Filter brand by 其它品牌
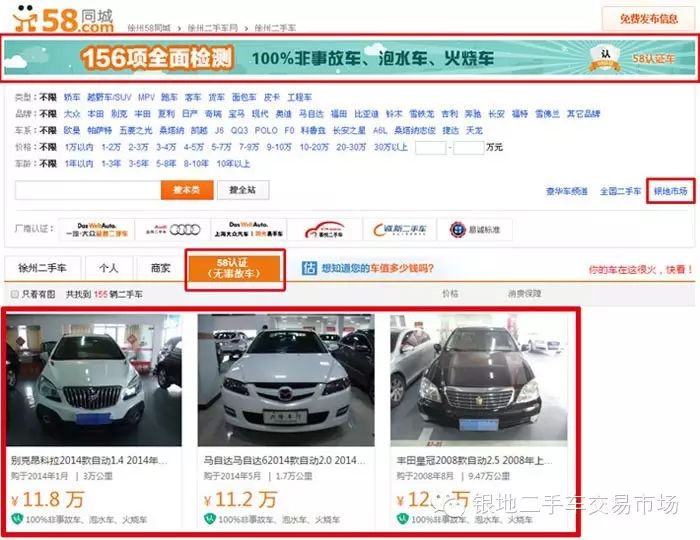 [x=583, y=114]
